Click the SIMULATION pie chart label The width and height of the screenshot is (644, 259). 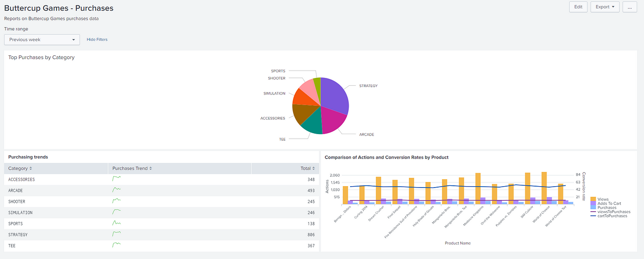tap(274, 94)
